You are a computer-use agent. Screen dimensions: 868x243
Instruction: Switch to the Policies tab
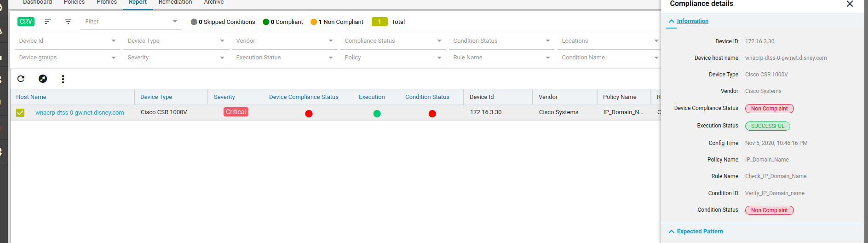(74, 2)
